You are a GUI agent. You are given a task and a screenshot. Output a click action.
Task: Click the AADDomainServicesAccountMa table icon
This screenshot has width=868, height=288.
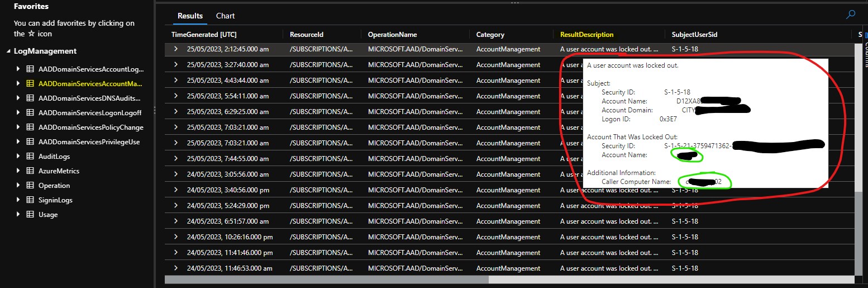[30, 84]
